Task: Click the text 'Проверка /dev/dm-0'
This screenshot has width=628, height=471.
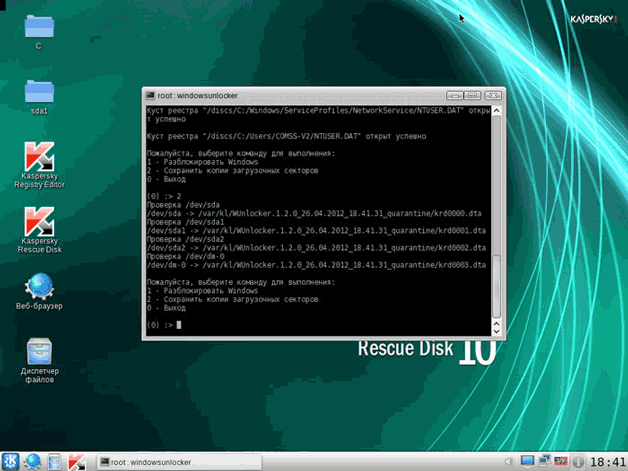Action: click(x=185, y=256)
